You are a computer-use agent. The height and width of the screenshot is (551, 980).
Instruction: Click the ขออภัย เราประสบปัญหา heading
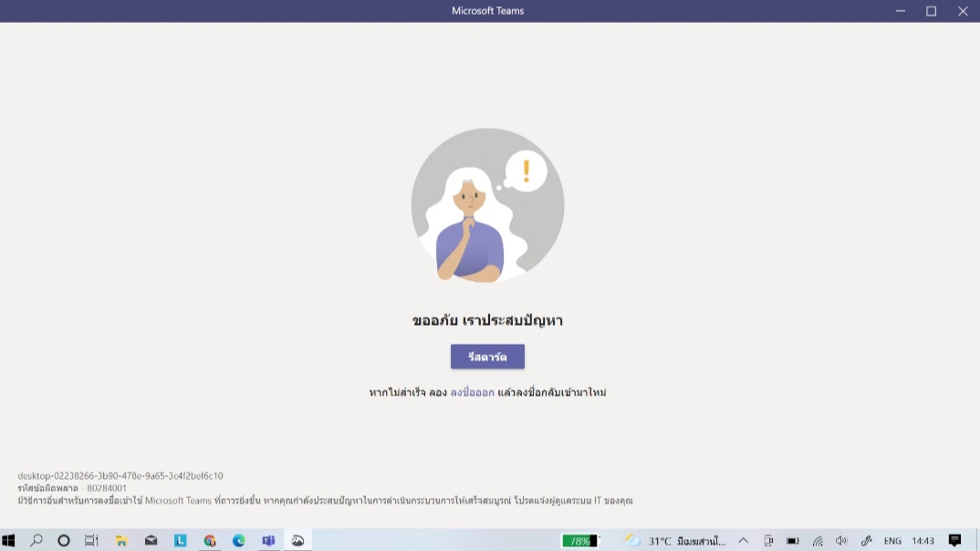pyautogui.click(x=487, y=320)
